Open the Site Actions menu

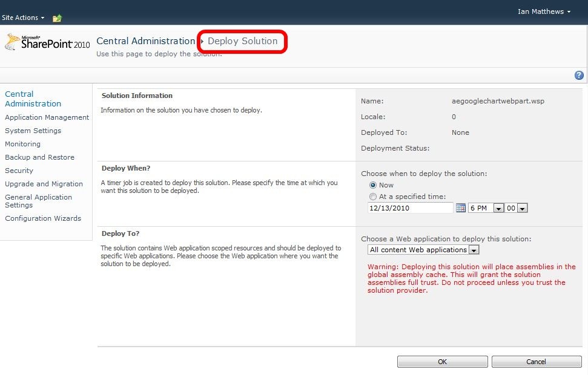23,18
